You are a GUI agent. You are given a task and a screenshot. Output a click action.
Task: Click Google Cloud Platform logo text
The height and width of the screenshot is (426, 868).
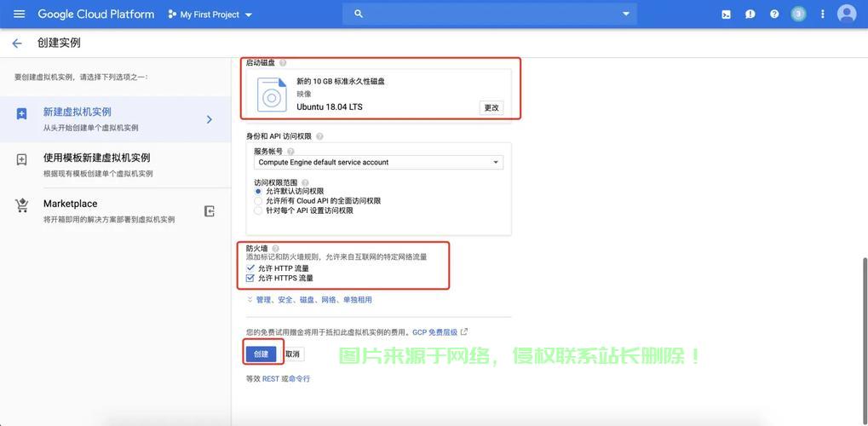96,14
